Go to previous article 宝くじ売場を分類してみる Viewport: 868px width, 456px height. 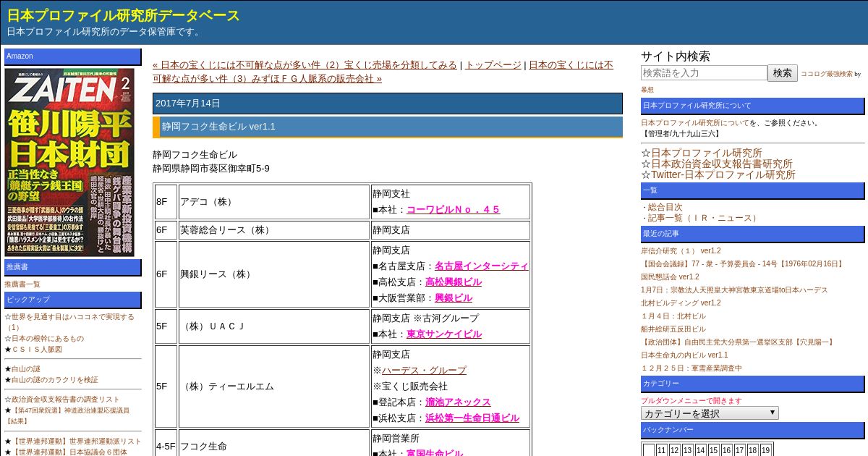point(305,64)
